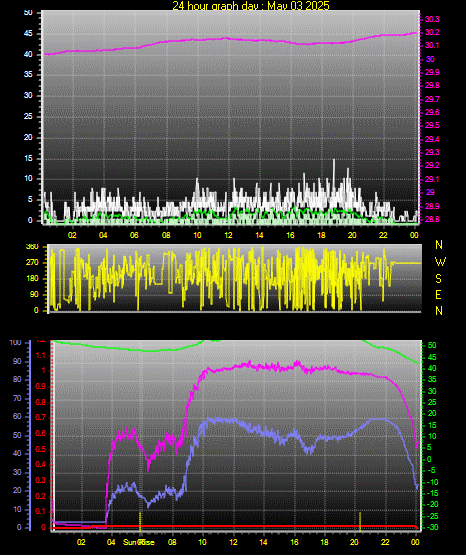Click hour 12 under the wind speed chart

point(228,235)
